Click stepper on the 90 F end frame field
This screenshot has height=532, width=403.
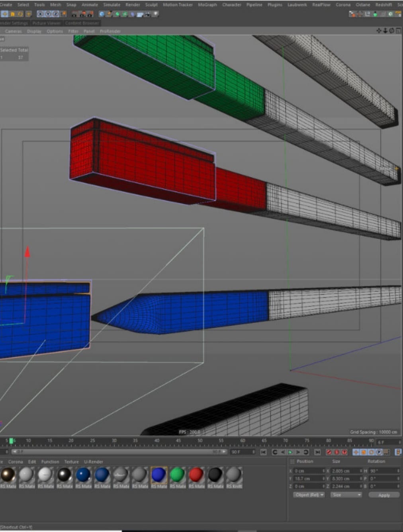tap(253, 452)
